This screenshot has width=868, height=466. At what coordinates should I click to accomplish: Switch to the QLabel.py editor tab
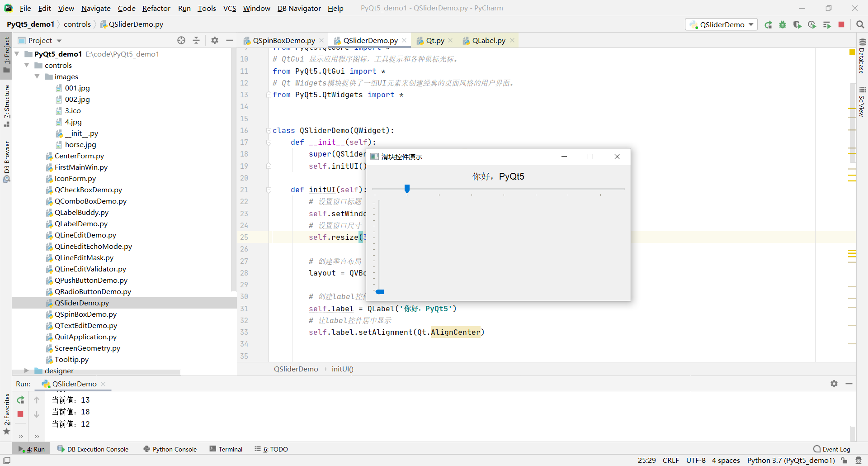(x=488, y=40)
